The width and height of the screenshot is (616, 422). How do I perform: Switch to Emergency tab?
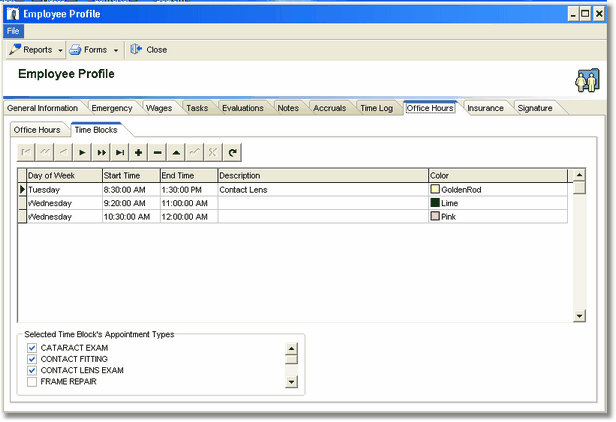pos(112,108)
